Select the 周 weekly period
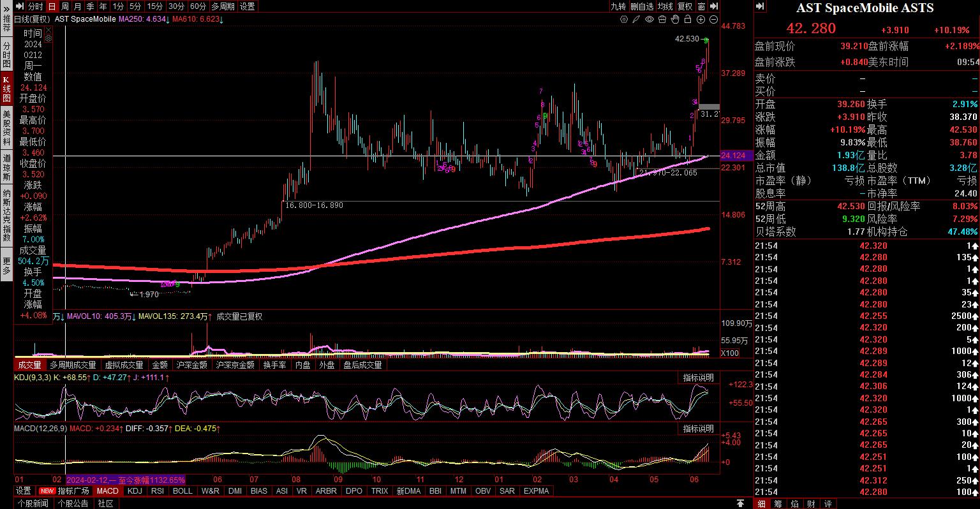This screenshot has height=509, width=980. (x=66, y=6)
